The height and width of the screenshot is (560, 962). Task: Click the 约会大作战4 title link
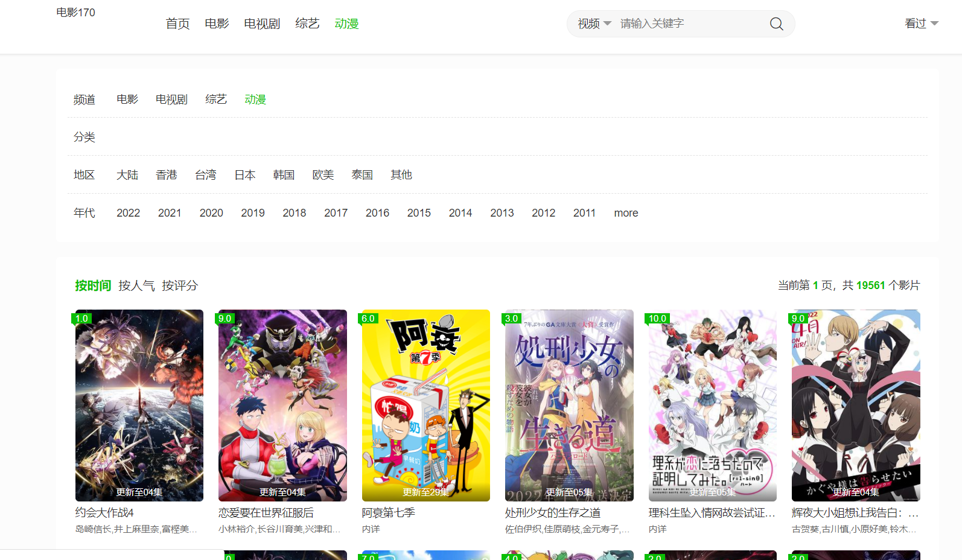click(x=104, y=513)
